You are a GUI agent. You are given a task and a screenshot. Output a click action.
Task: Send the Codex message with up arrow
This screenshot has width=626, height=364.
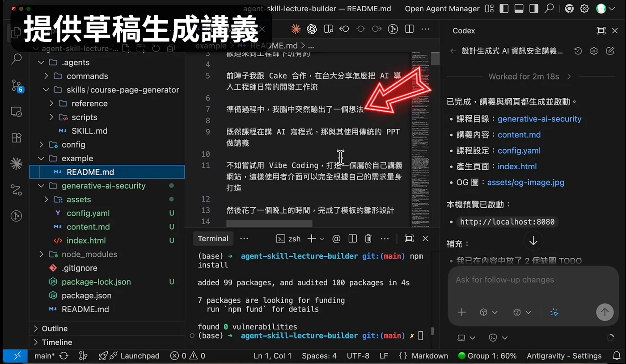[x=605, y=312]
